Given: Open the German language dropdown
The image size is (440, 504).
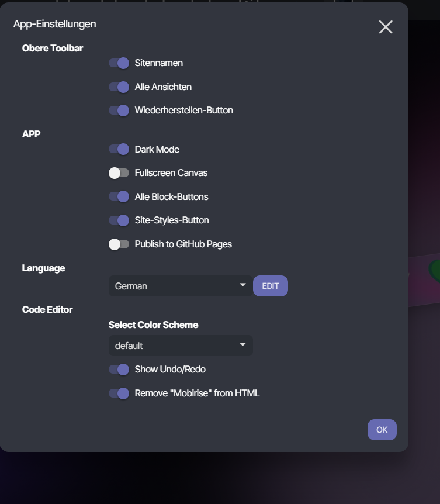Looking at the screenshot, I should 181,286.
